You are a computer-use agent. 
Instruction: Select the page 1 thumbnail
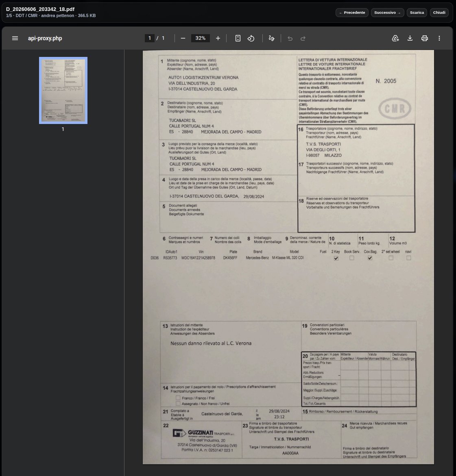[x=63, y=91]
